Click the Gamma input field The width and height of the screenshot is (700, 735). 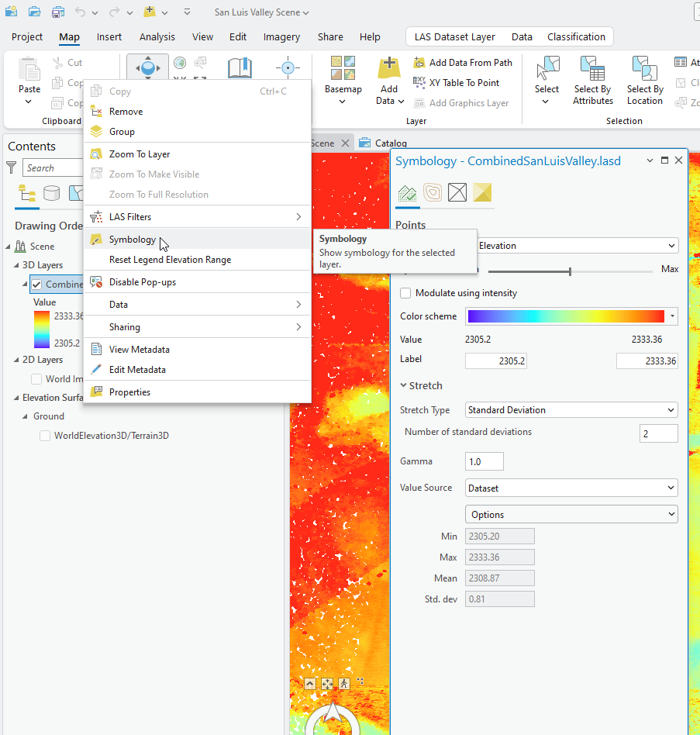[x=484, y=461]
